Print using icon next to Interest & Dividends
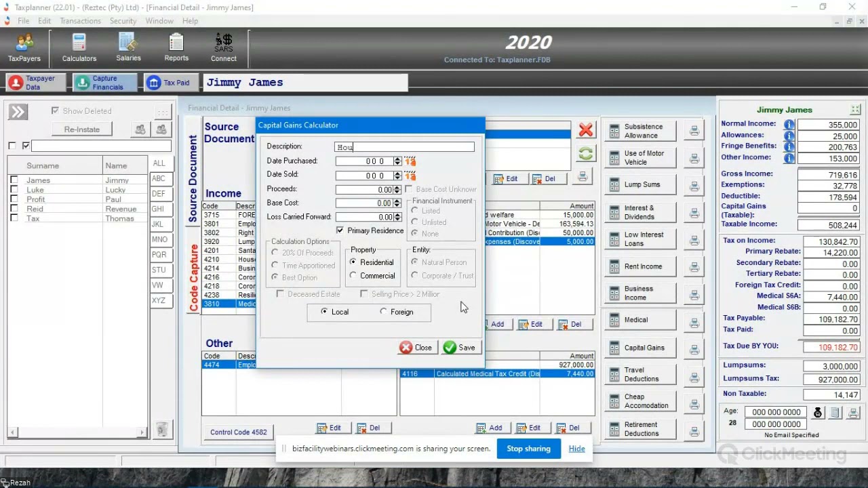868x488 pixels. click(x=694, y=213)
